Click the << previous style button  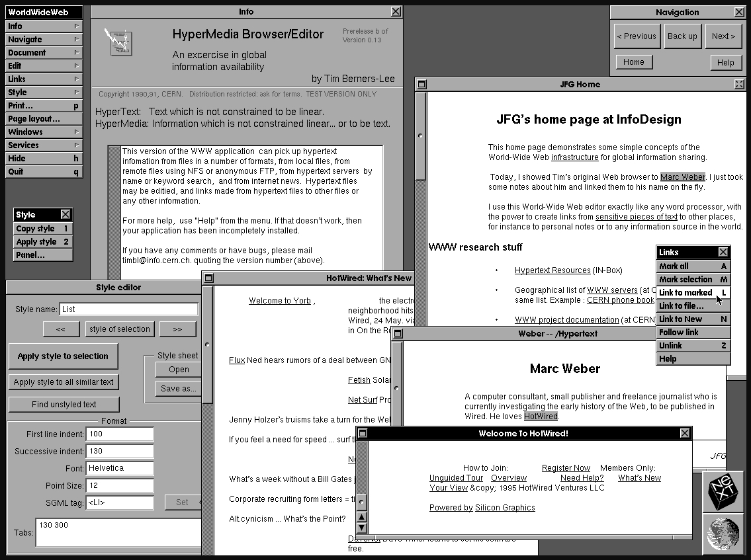[61, 329]
